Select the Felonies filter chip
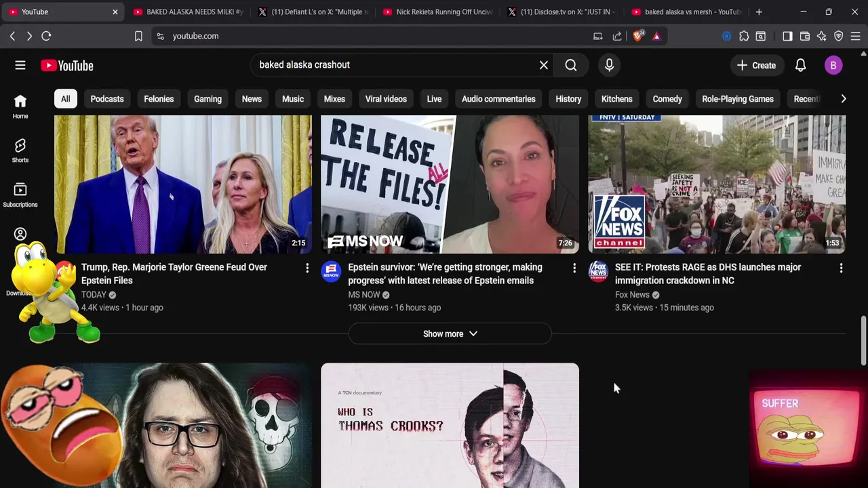 [x=159, y=99]
